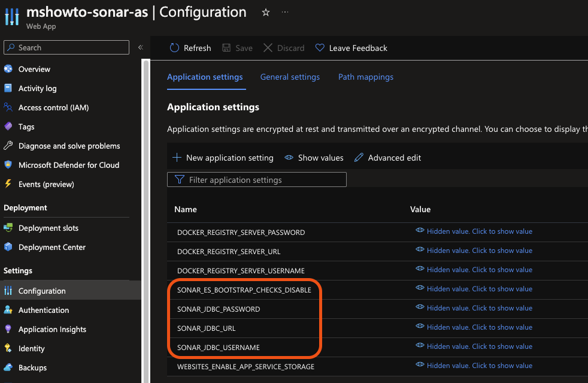588x383 pixels.
Task: Reveal the SONAR_JDBC_USERNAME value via its eye icon
Action: tap(420, 345)
